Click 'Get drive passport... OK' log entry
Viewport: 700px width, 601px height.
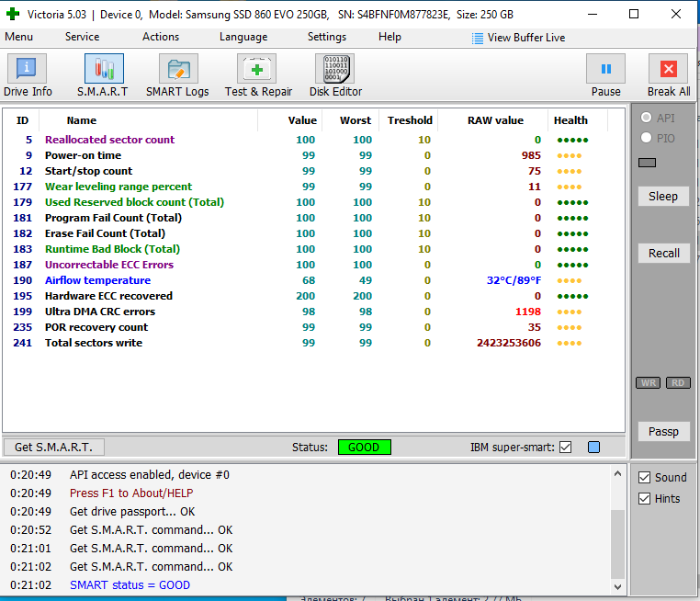coord(132,511)
